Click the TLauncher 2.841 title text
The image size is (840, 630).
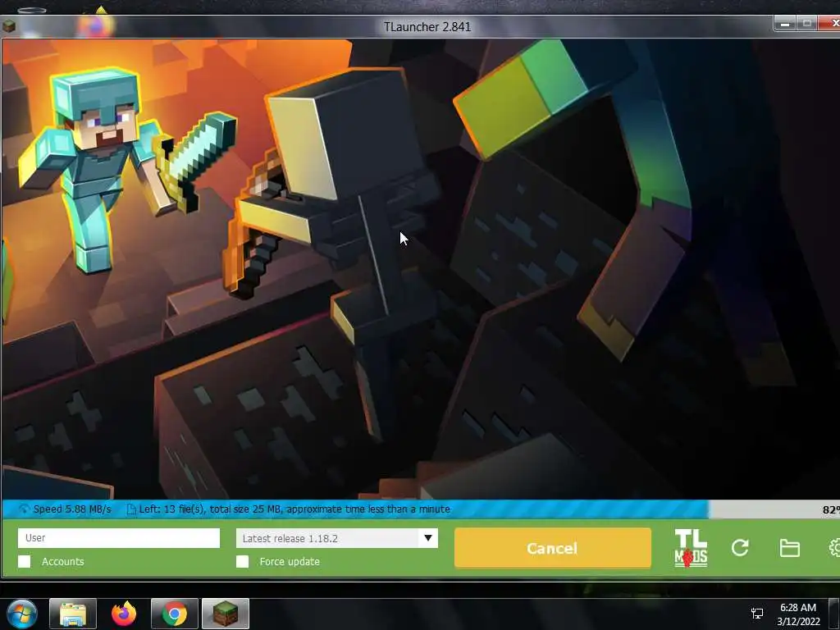pos(427,27)
